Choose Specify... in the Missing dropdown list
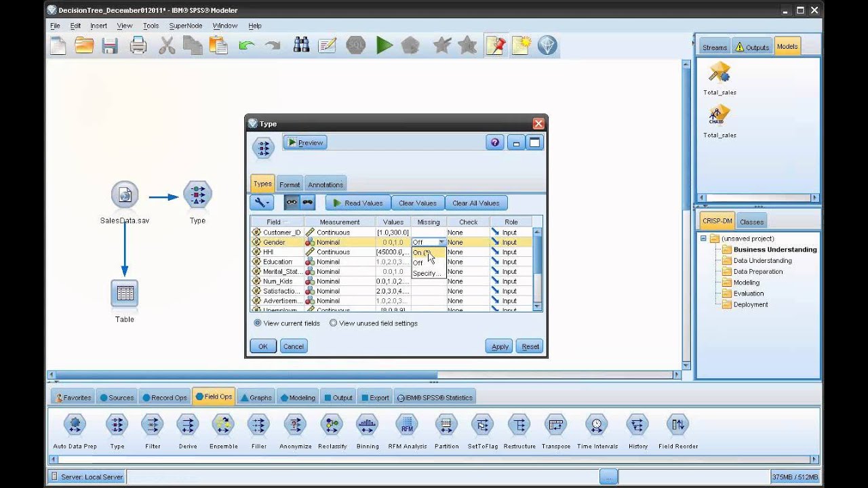Viewport: 868px width, 488px height. [x=429, y=273]
